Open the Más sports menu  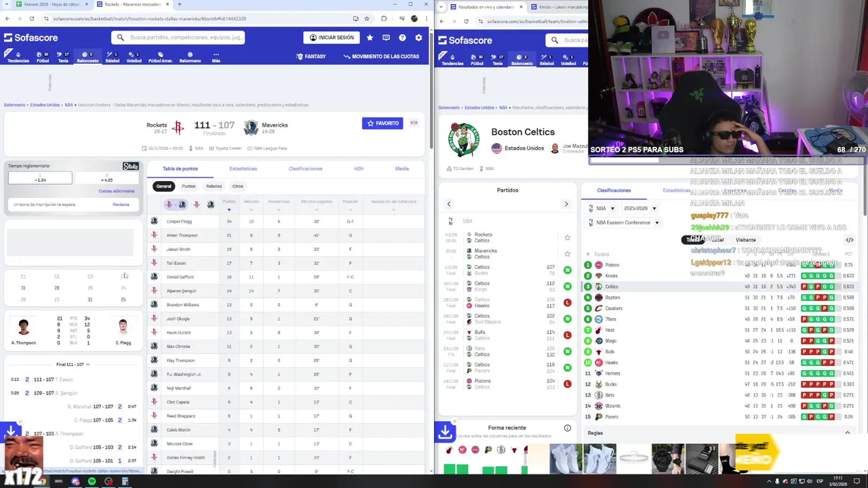click(216, 57)
